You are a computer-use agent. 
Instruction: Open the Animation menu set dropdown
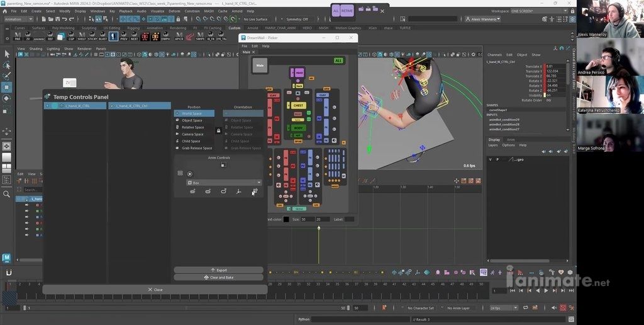18,20
